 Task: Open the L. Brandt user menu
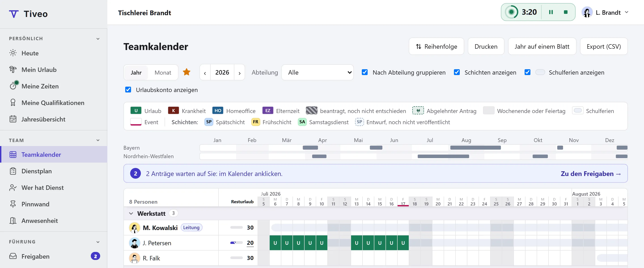[x=605, y=12]
